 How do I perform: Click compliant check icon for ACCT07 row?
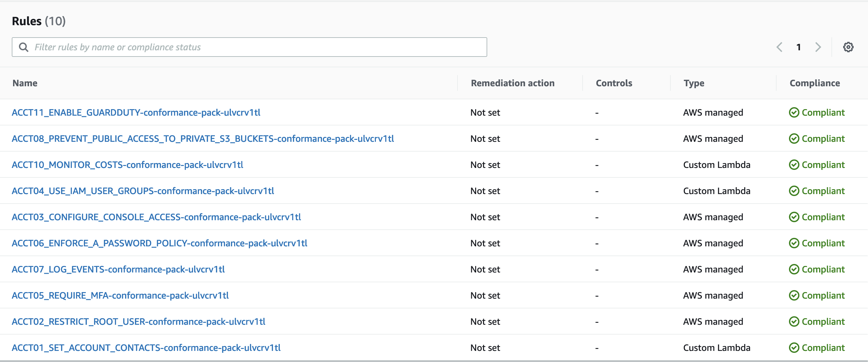click(x=794, y=269)
